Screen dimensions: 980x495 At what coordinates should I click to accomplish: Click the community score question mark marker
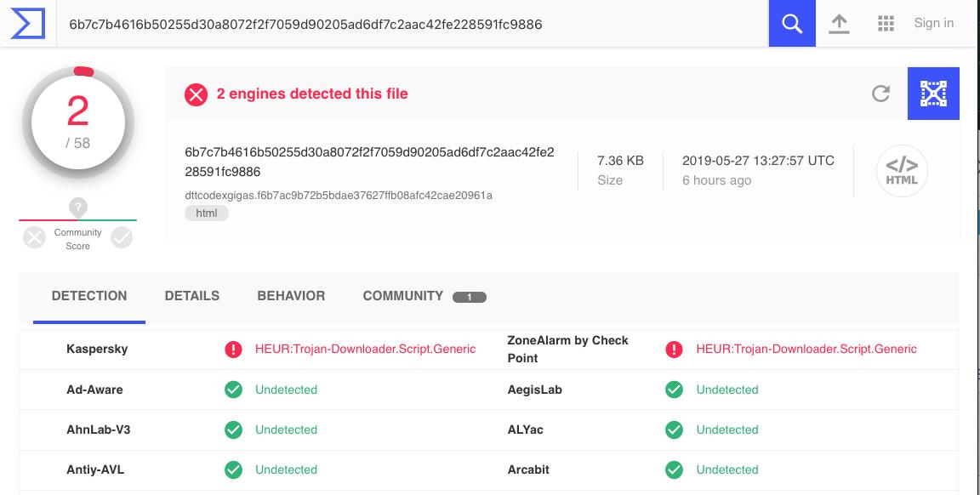click(x=78, y=208)
